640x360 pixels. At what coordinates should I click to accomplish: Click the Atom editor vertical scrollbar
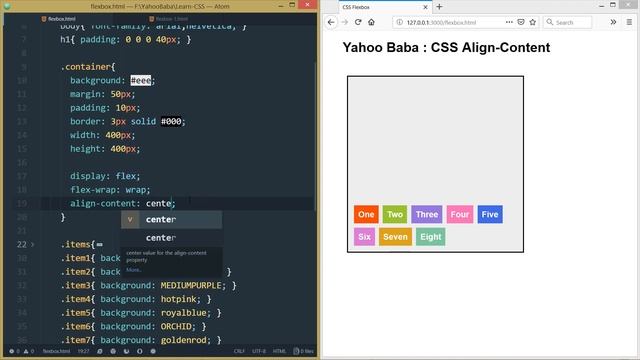coord(315,137)
